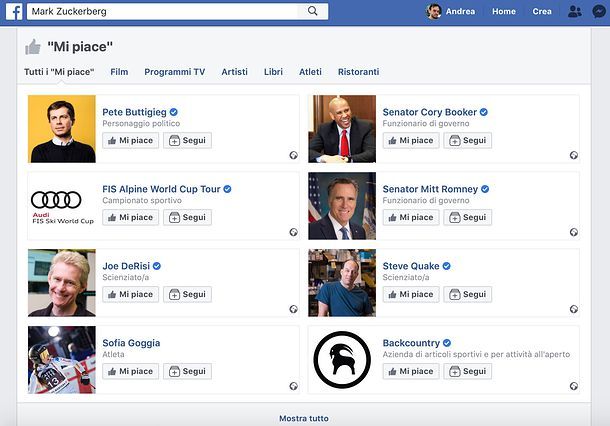Click the verified badge next to Senator Mitt Romney
This screenshot has width=610, height=426.
point(485,189)
